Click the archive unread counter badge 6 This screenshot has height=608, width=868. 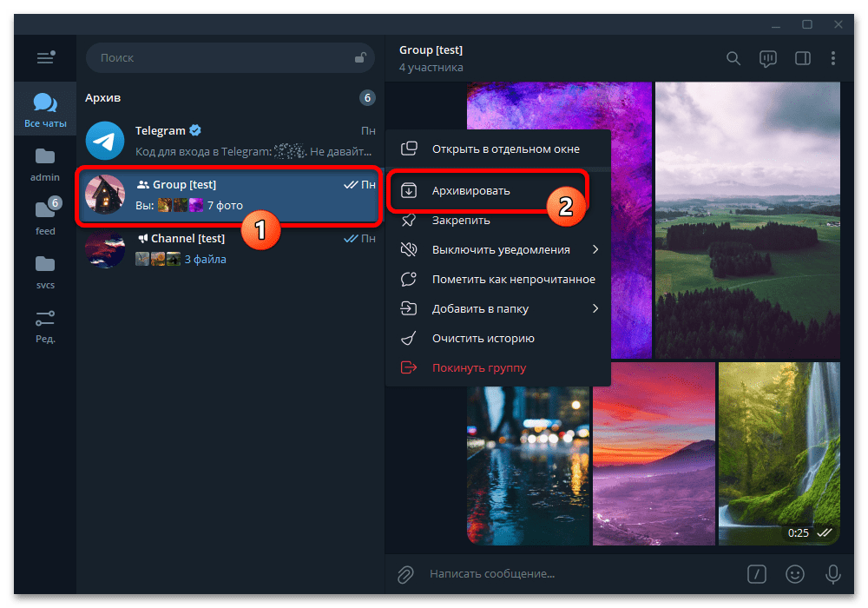[x=367, y=98]
